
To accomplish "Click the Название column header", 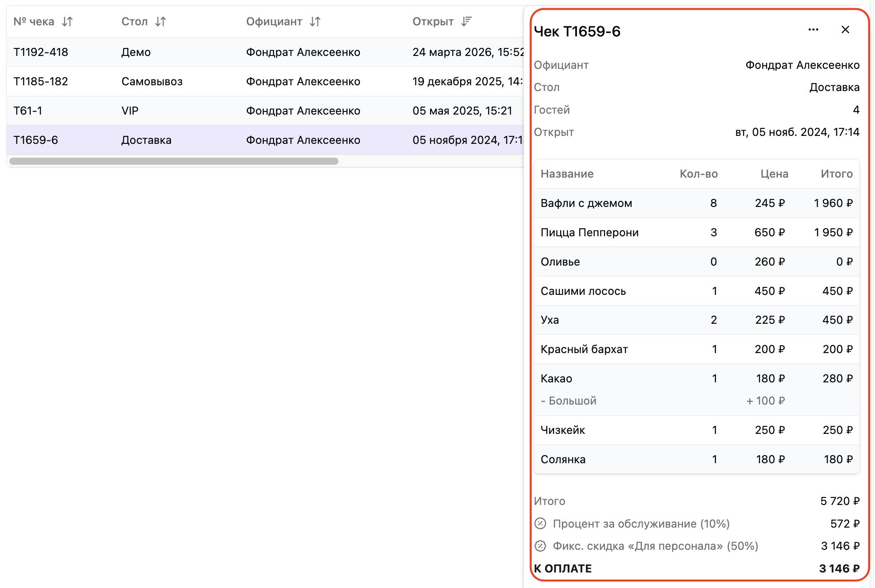I will tap(567, 174).
